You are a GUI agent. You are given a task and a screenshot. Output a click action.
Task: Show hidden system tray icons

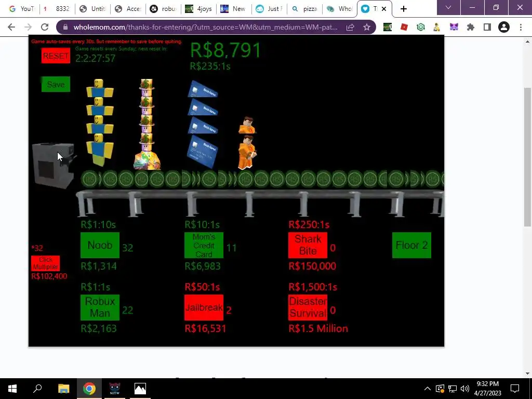point(428,389)
